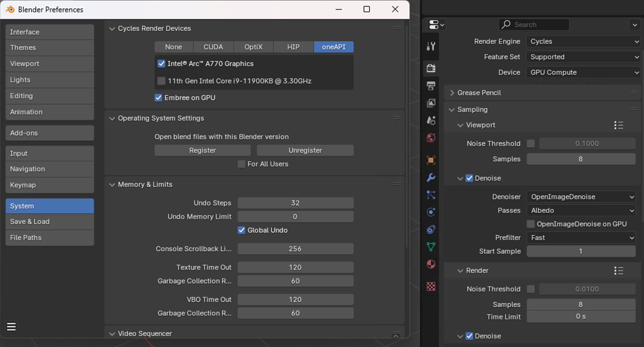Open the Object properties tab icon
Screen dimensions: 644x347
coord(431,160)
